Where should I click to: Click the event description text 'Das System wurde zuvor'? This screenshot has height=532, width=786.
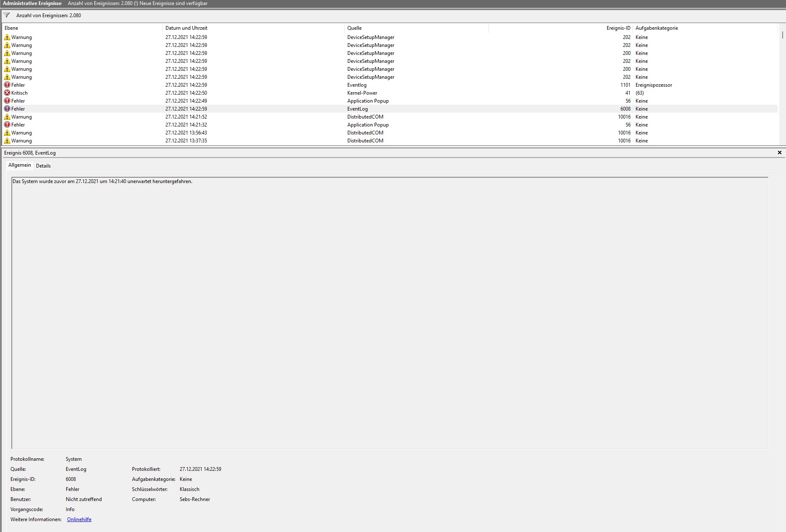[103, 181]
